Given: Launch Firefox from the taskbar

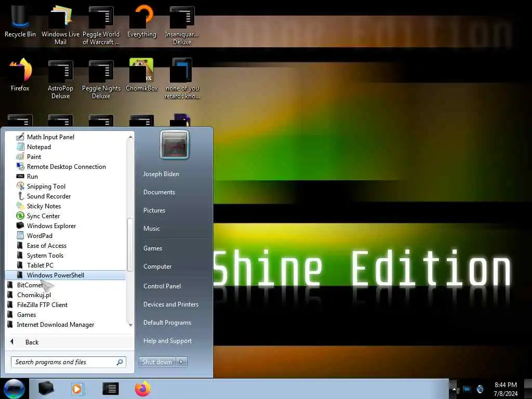Looking at the screenshot, I should (x=143, y=389).
